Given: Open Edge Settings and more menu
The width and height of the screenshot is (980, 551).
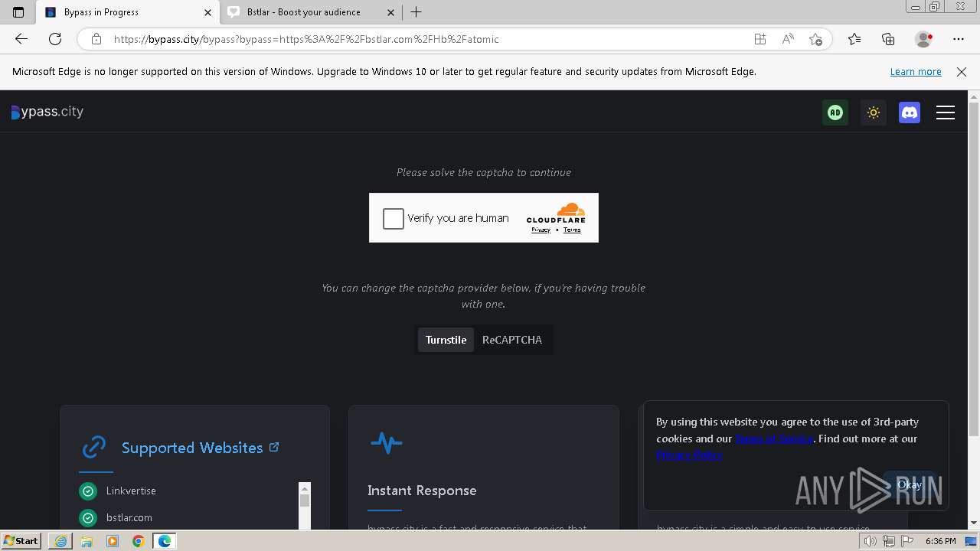Looking at the screenshot, I should tap(959, 39).
